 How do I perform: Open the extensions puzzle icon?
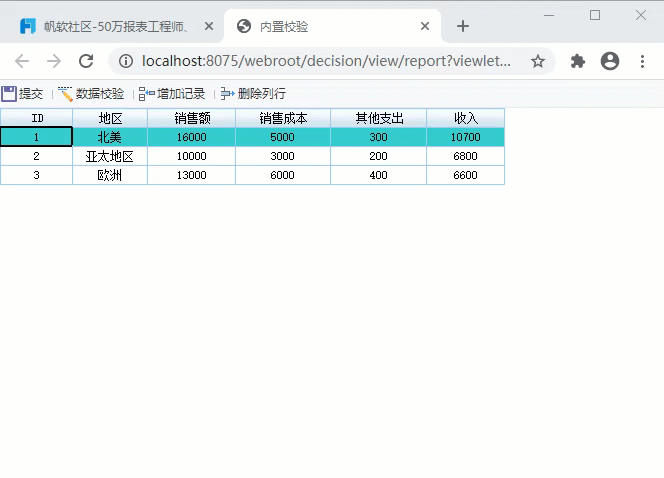click(578, 61)
